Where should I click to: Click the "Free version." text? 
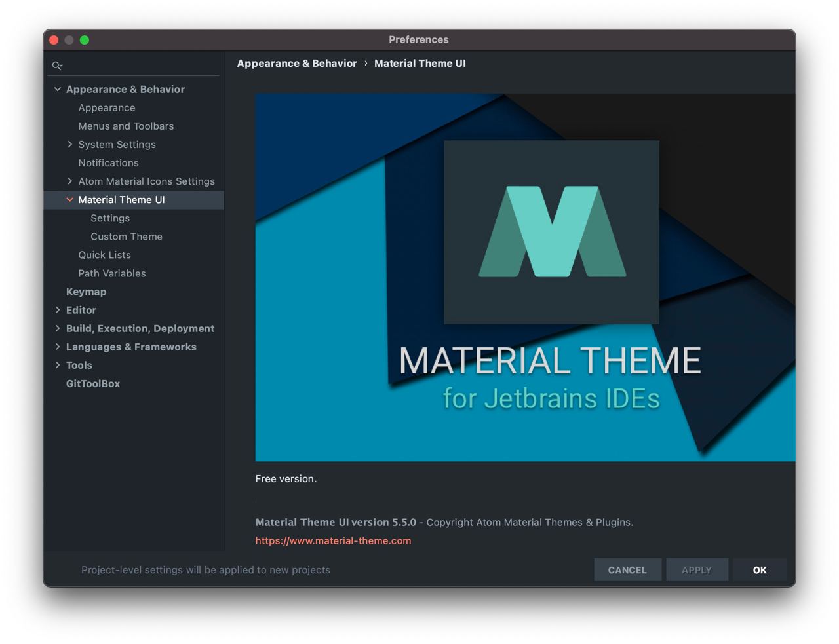coord(286,478)
